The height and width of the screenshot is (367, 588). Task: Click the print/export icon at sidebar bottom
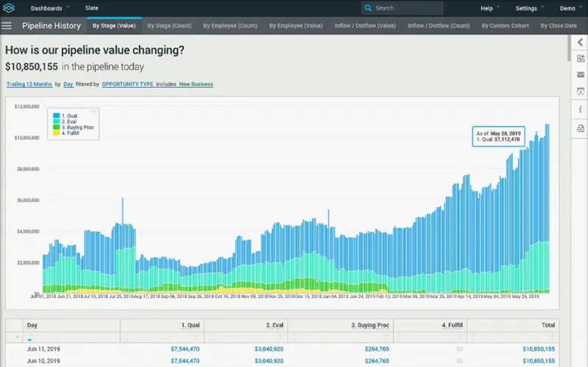[x=580, y=128]
